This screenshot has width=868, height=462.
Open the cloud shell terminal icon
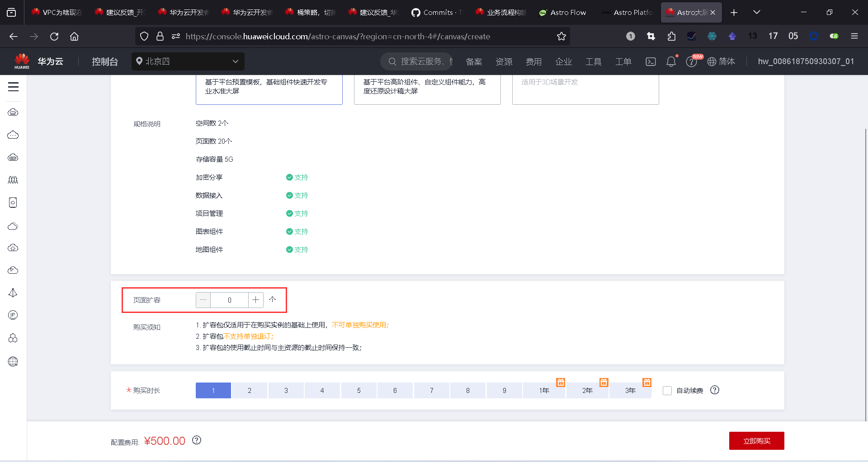point(651,61)
